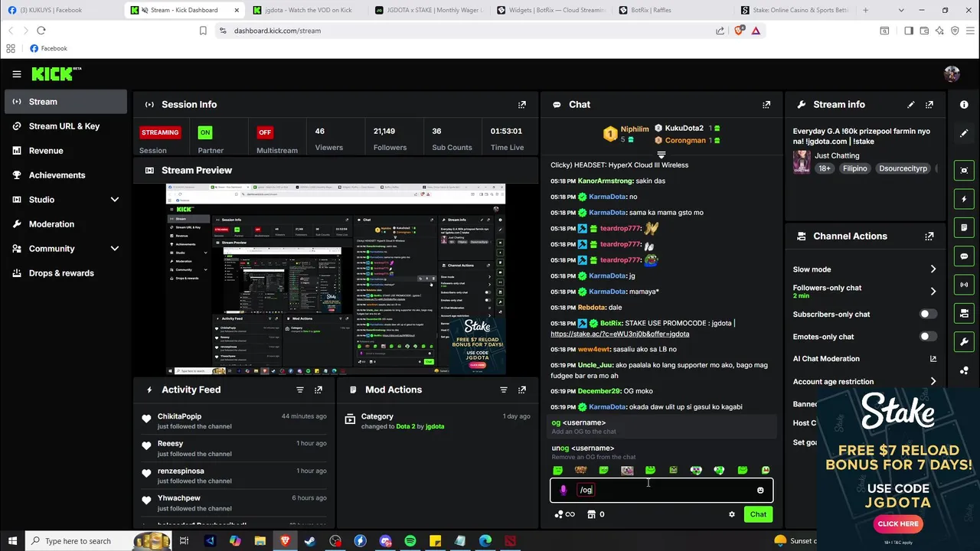Image resolution: width=980 pixels, height=551 pixels.
Task: Expand the Studio menu chevron
Action: pos(115,200)
